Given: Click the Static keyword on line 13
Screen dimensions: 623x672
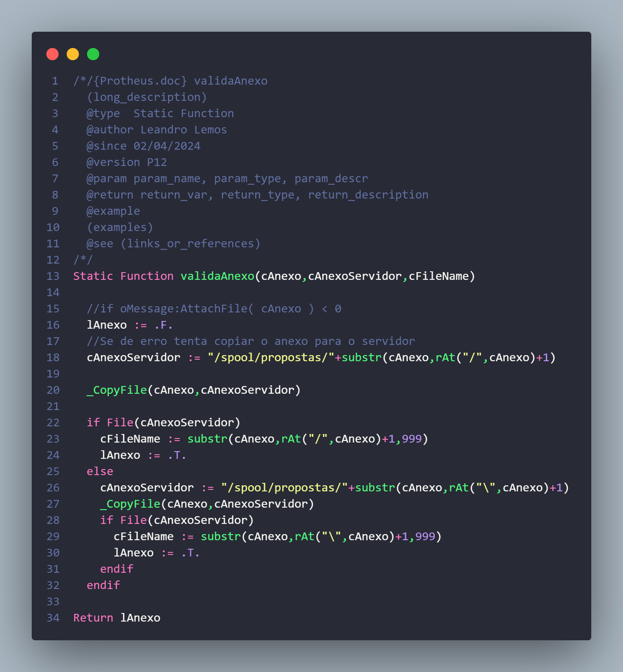Looking at the screenshot, I should point(93,276).
